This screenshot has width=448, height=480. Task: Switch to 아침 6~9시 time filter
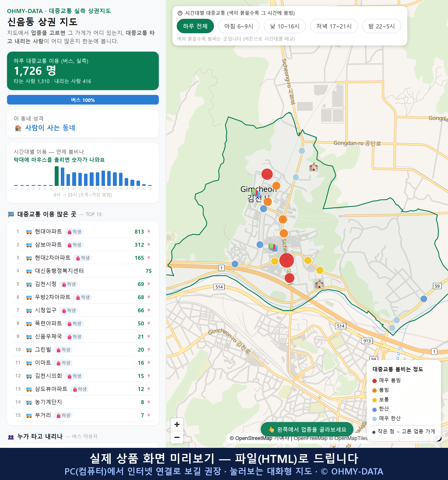(239, 26)
